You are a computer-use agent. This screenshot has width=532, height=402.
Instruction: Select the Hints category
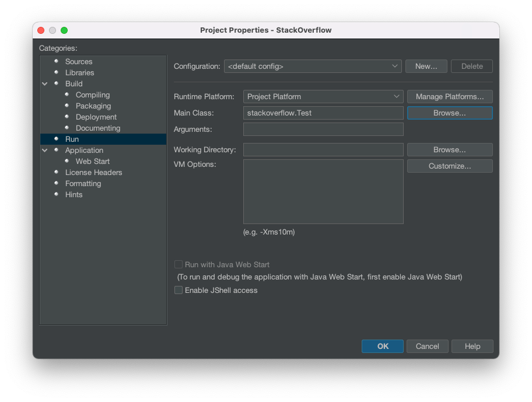tap(73, 195)
